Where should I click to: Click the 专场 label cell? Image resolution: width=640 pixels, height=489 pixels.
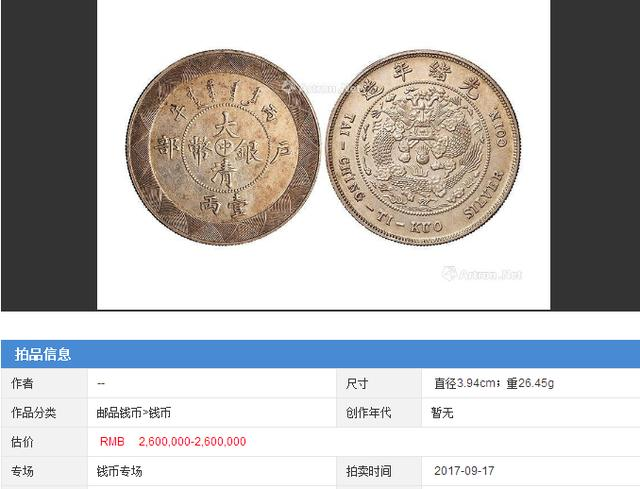[44, 471]
